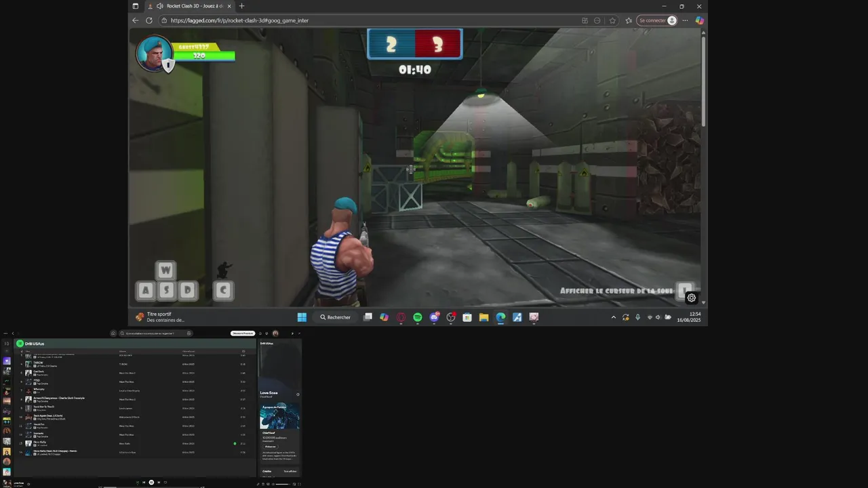Open Discord from the taskbar
The height and width of the screenshot is (488, 868).
434,317
